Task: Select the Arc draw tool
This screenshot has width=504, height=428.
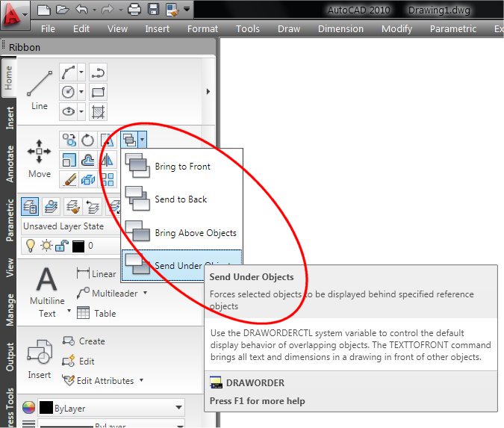Action: pos(68,72)
